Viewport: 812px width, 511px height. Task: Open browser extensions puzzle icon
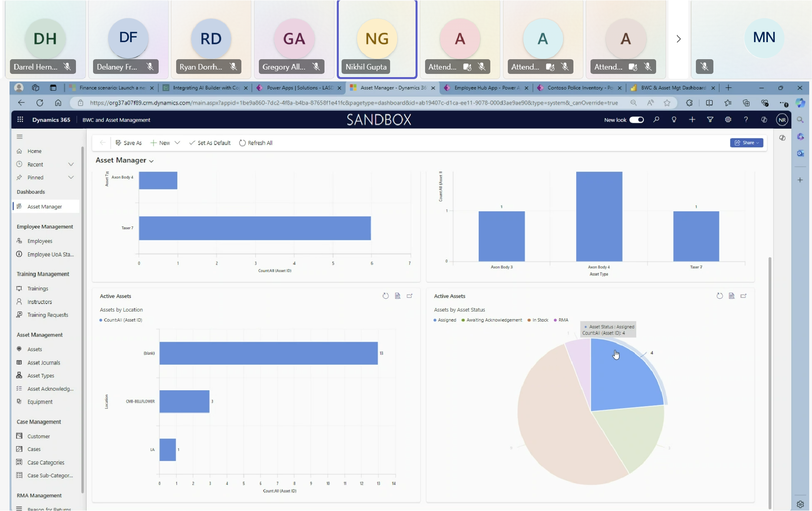689,103
